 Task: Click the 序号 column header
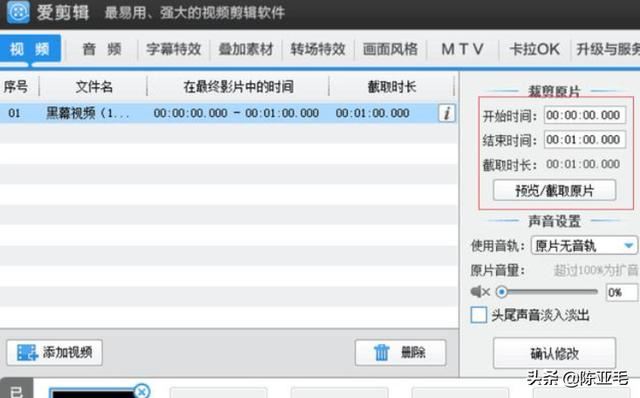[16, 87]
